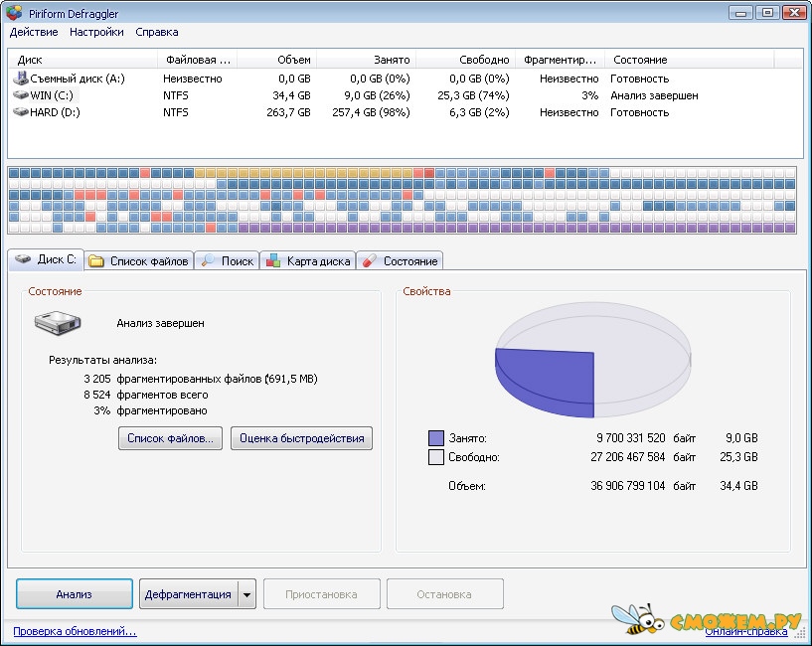Viewport: 812px width, 646px height.
Task: Click the large hard drive status icon
Action: pos(58,323)
